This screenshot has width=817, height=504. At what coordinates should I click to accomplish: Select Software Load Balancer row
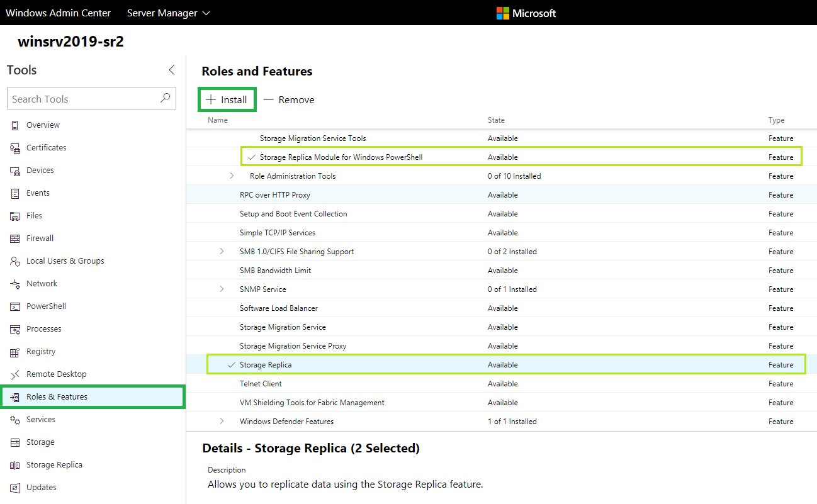coord(502,308)
